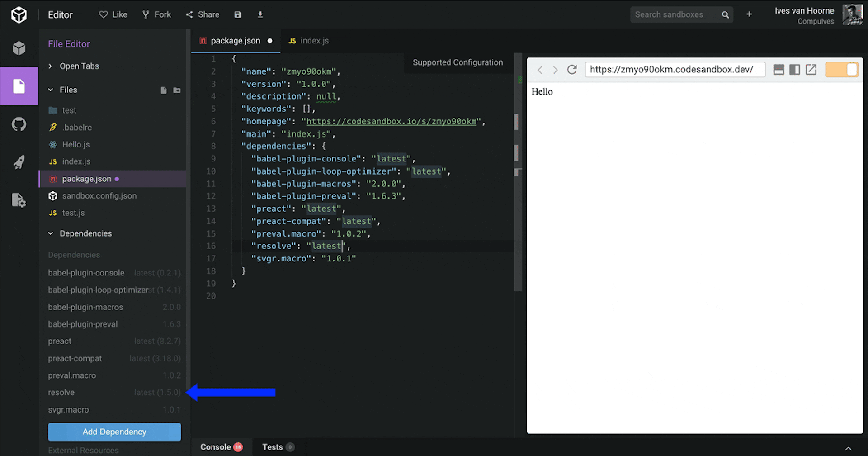Select the Deployment rocket icon

click(19, 162)
